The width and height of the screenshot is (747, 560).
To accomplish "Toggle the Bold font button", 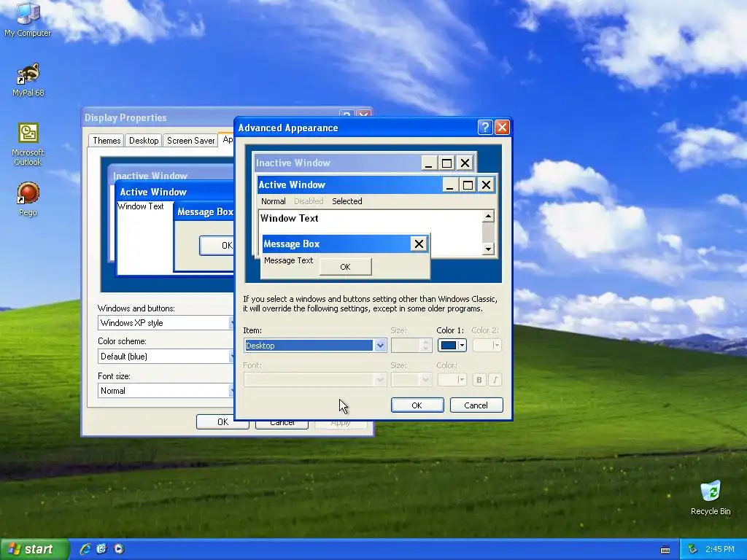I will 479,379.
